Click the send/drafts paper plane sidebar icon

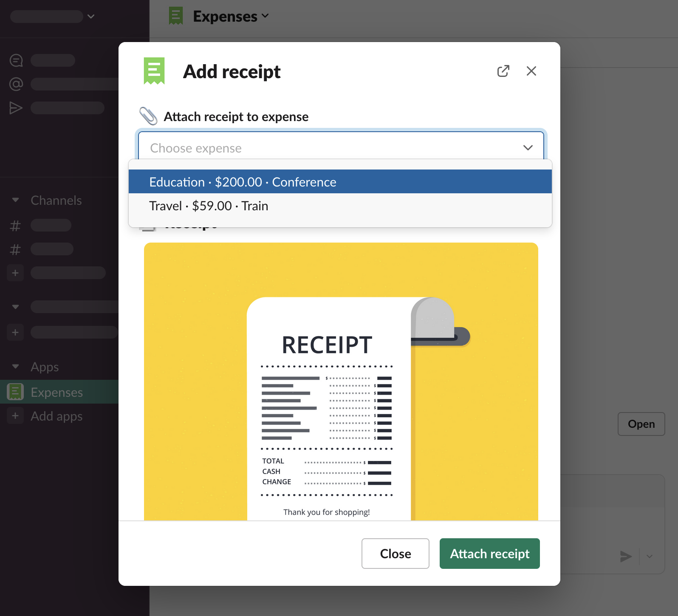[16, 108]
